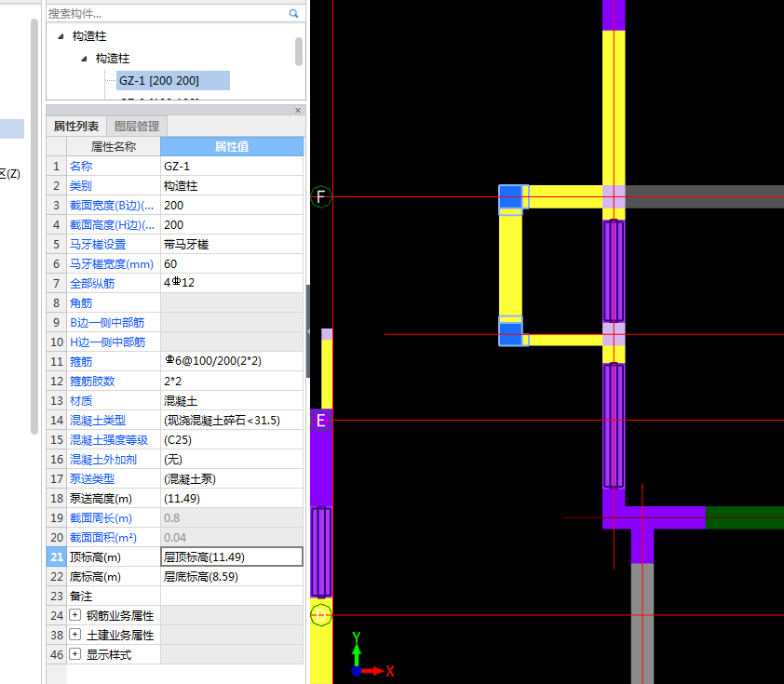Click the 截面宽度(B边) value 200

click(232, 205)
